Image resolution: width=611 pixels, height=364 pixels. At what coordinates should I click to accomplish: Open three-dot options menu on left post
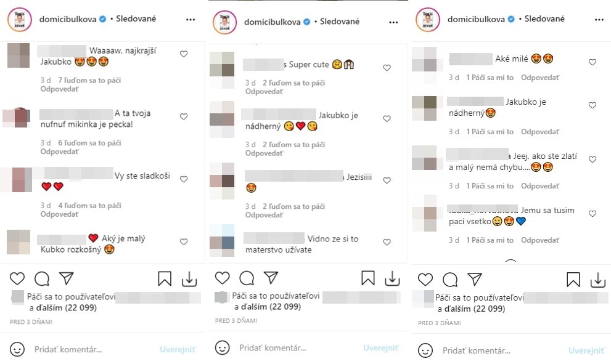tap(190, 20)
